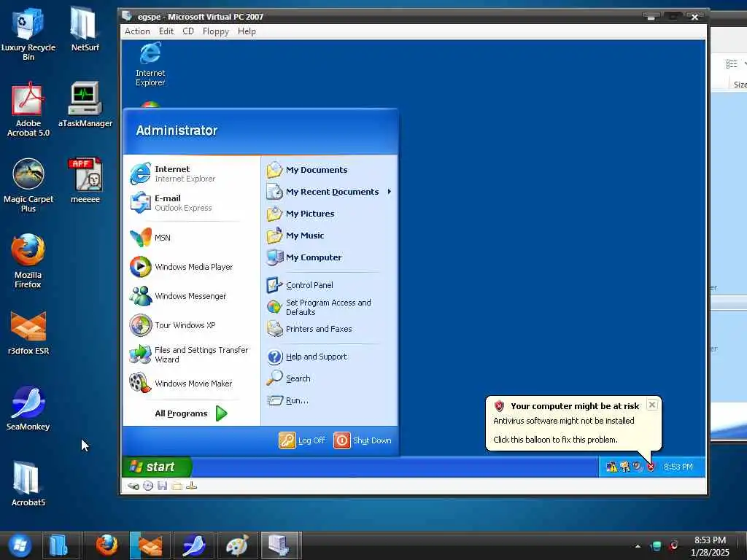Select Luxury Recycle Bin icon

pyautogui.click(x=28, y=34)
